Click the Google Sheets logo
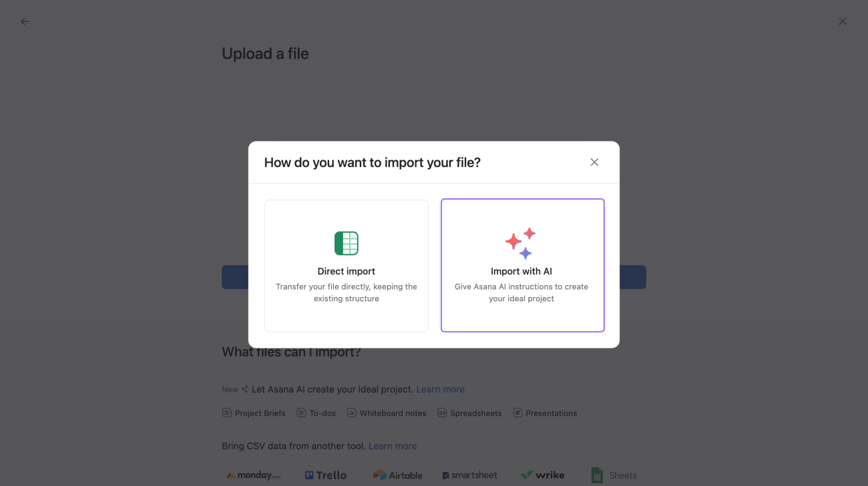The image size is (868, 486). pyautogui.click(x=613, y=475)
